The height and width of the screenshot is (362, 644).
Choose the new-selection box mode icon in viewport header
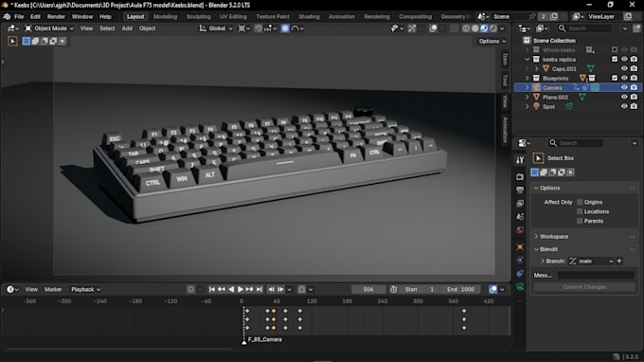[x=26, y=41]
